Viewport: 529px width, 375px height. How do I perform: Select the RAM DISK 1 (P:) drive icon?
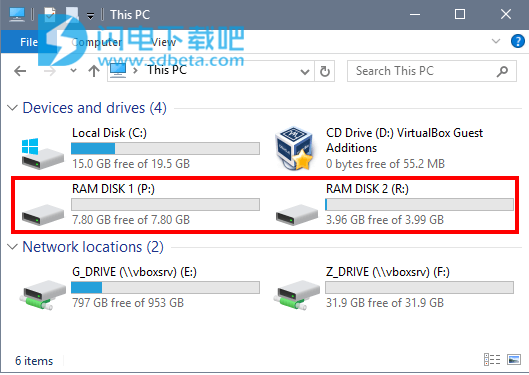43,214
